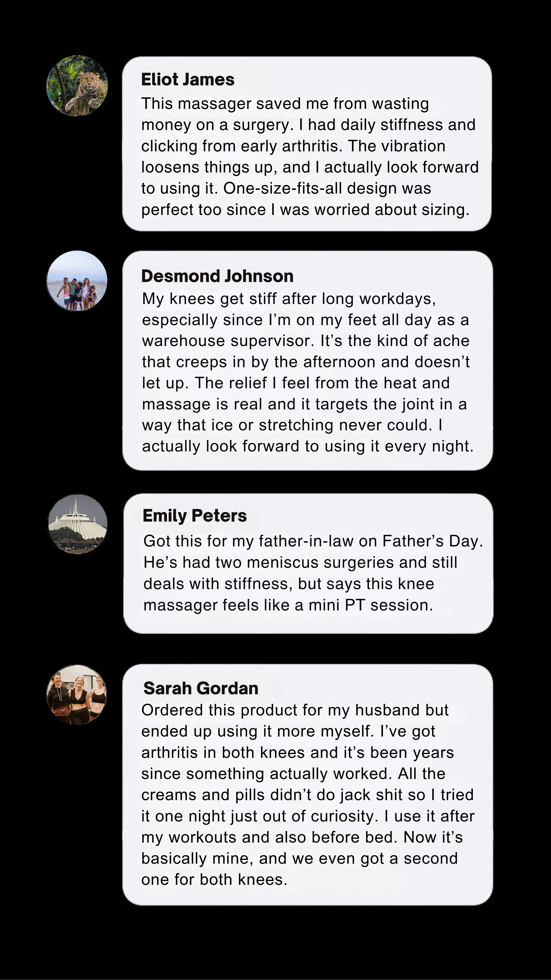Select the Desmond Johnson name heading
The width and height of the screenshot is (551, 980).
tap(217, 277)
